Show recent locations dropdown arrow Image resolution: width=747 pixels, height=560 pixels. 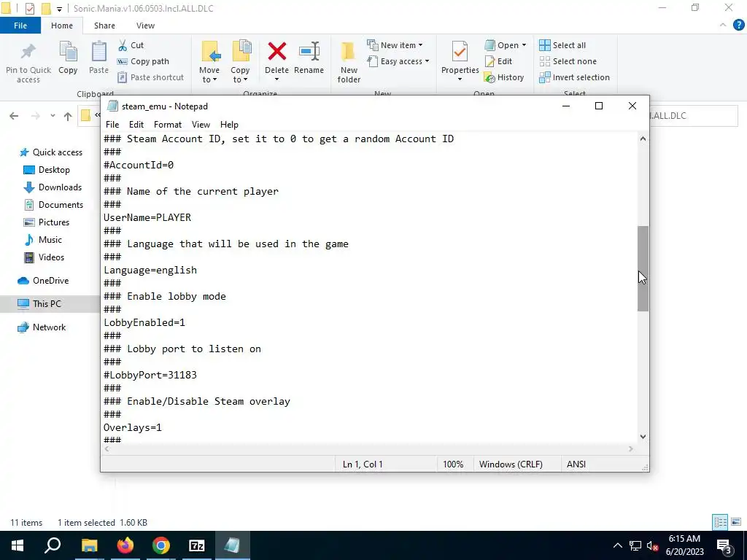pyautogui.click(x=53, y=116)
